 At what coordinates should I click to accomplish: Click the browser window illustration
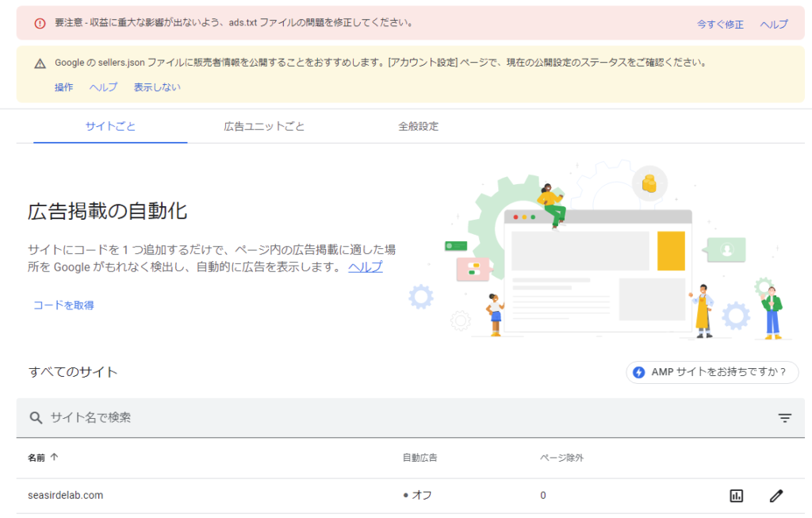[x=598, y=271]
